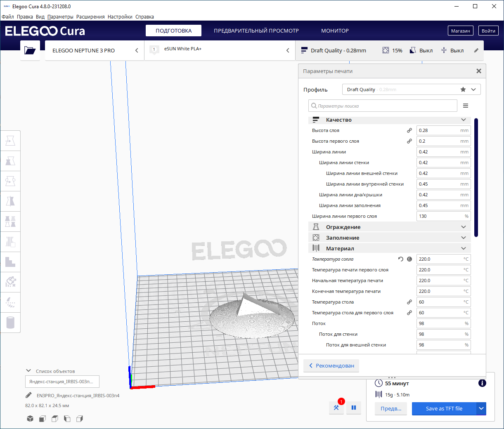The image size is (504, 429).
Task: Click the Температура сопла value field
Action: point(443,259)
